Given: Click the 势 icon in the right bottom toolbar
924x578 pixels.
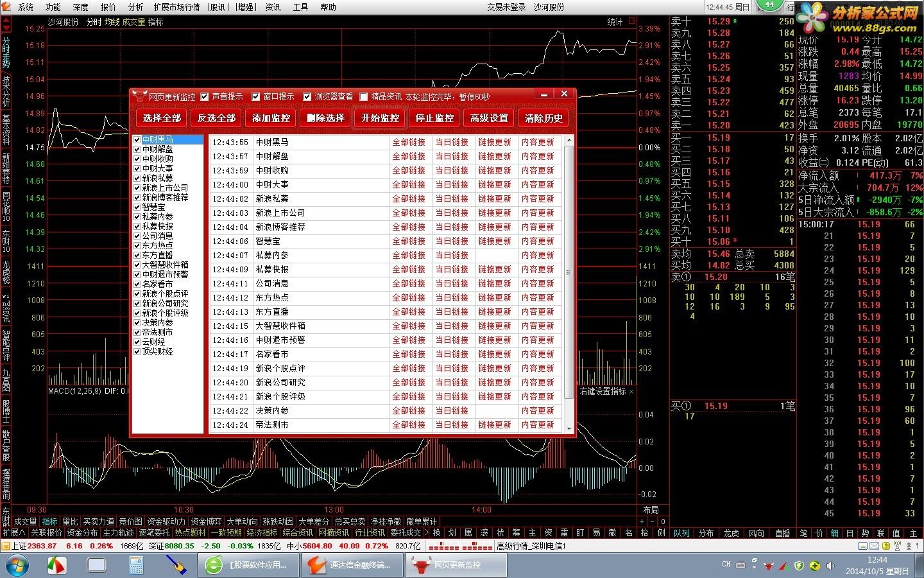Looking at the screenshot, I should pos(865,533).
